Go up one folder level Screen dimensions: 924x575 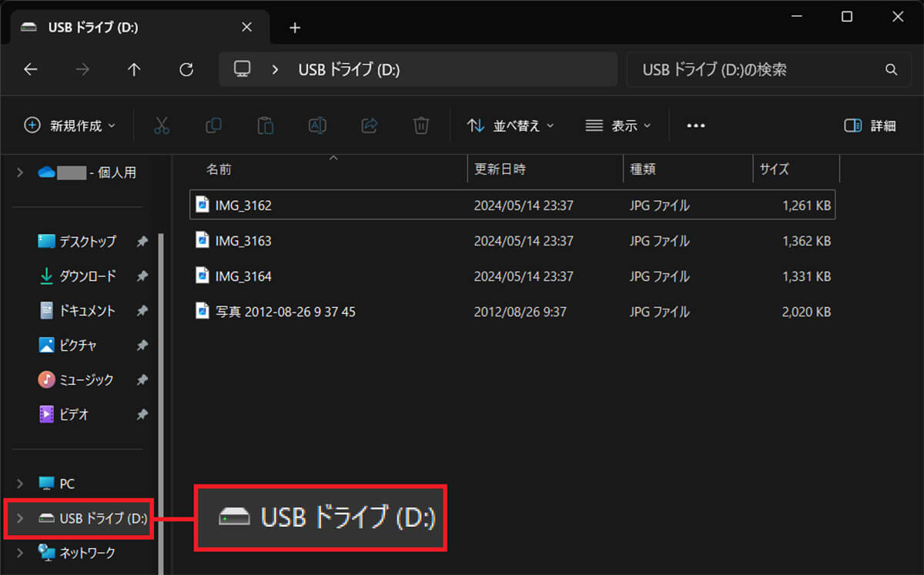coord(134,69)
